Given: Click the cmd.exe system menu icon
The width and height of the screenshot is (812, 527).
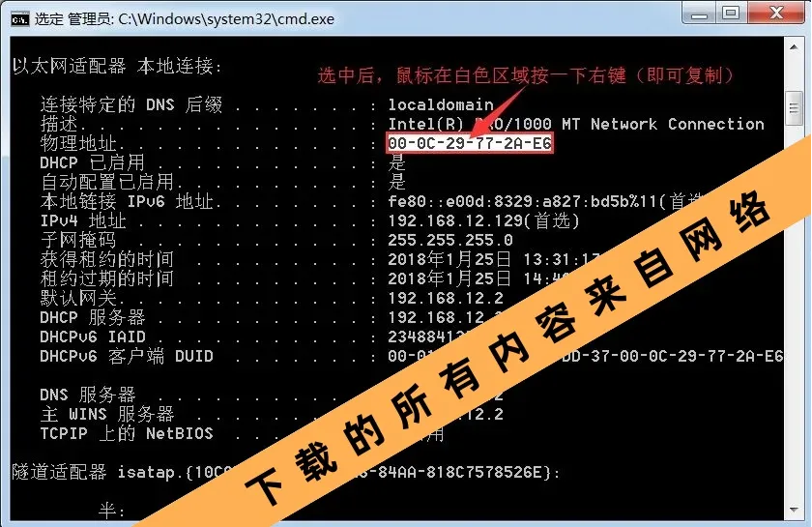Looking at the screenshot, I should (x=19, y=19).
